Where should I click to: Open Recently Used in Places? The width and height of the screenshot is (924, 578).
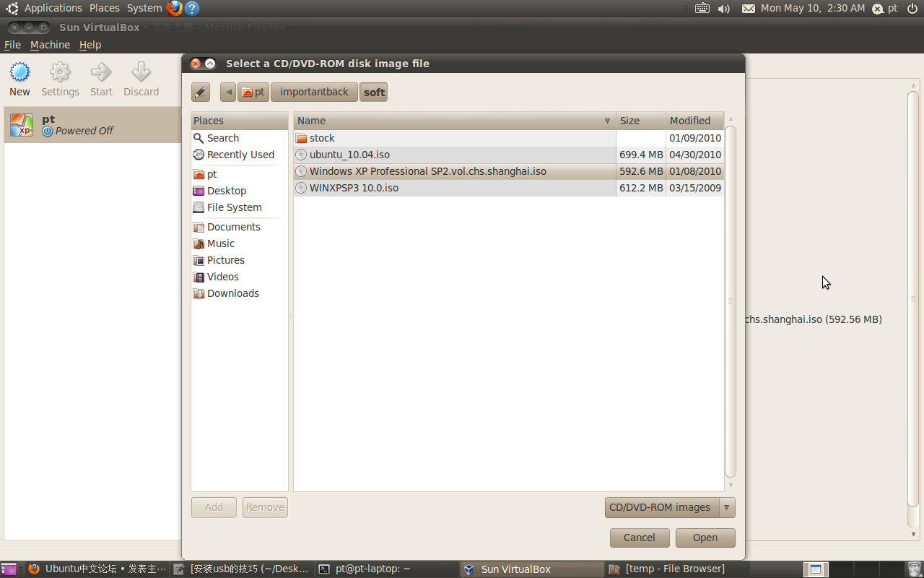[x=240, y=155]
